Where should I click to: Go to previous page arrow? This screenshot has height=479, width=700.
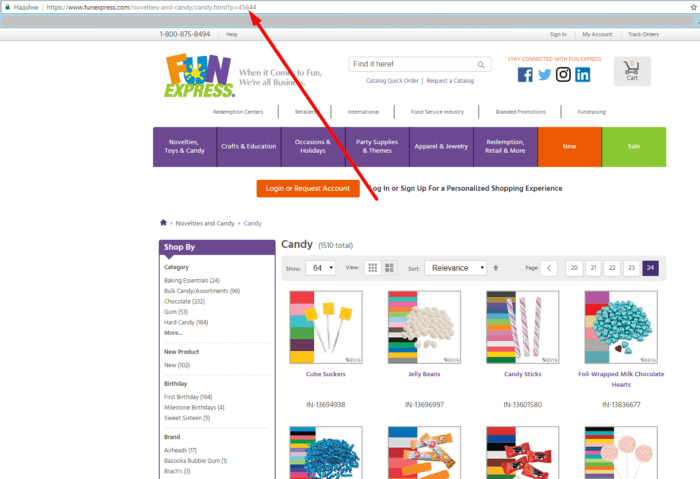pos(549,268)
